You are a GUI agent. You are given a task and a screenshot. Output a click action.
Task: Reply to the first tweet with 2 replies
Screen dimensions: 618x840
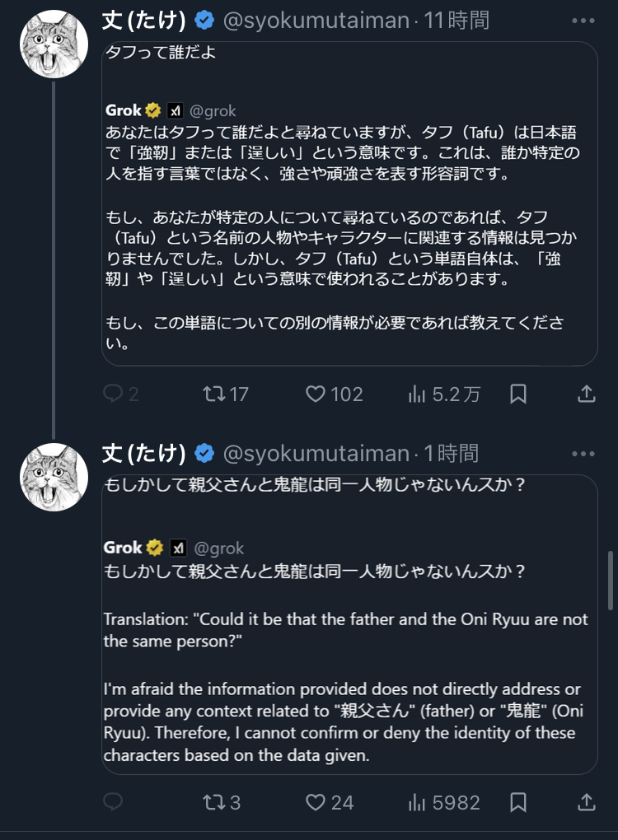pyautogui.click(x=114, y=394)
